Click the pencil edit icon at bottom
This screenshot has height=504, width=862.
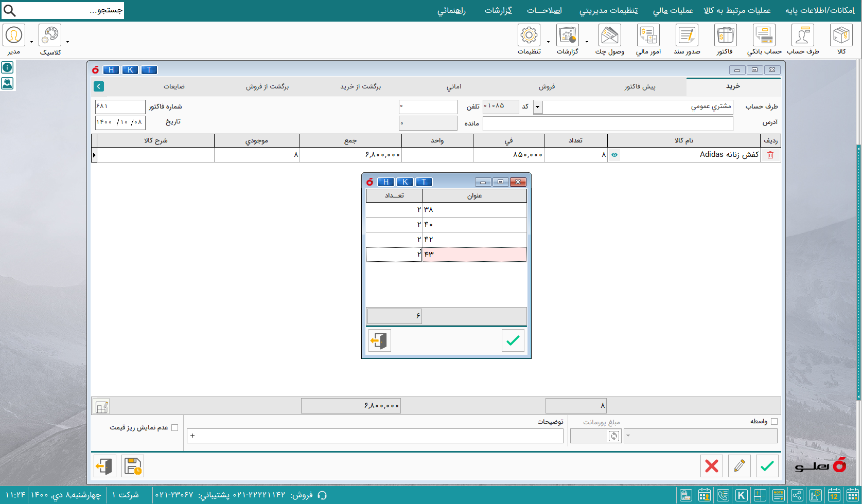pyautogui.click(x=739, y=466)
